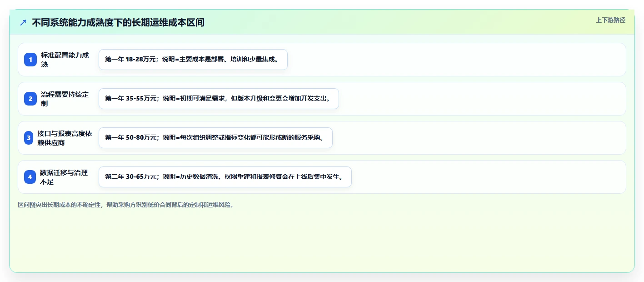Click the 第一年 35-55万元 cost box
644x282 pixels.
219,99
